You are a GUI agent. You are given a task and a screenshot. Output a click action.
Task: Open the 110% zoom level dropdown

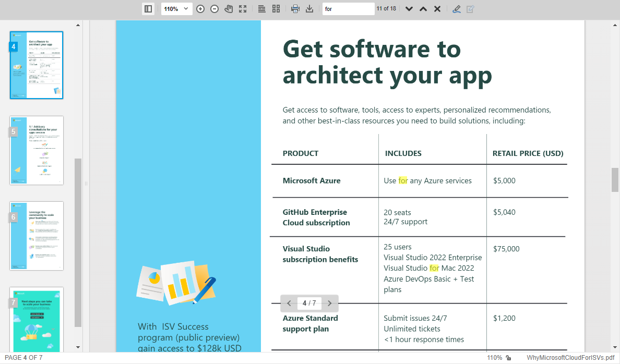click(x=176, y=9)
